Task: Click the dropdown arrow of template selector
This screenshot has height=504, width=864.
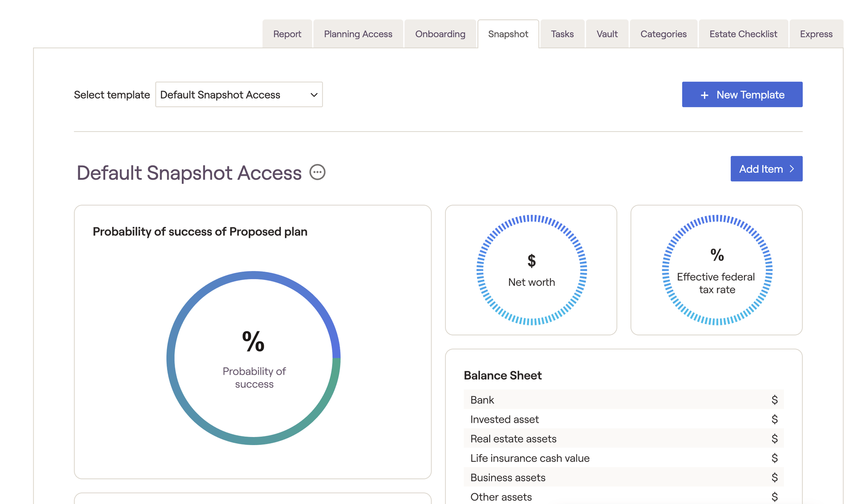Action: tap(314, 95)
